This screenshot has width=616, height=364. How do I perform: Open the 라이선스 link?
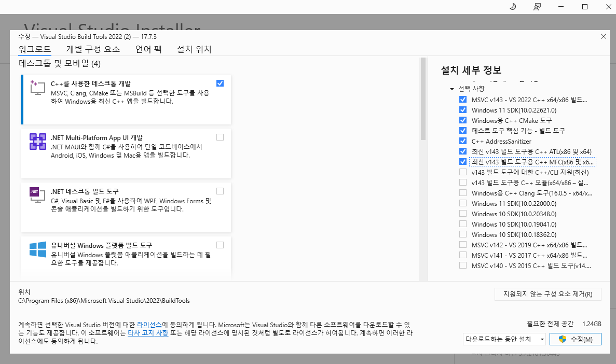coord(149,325)
